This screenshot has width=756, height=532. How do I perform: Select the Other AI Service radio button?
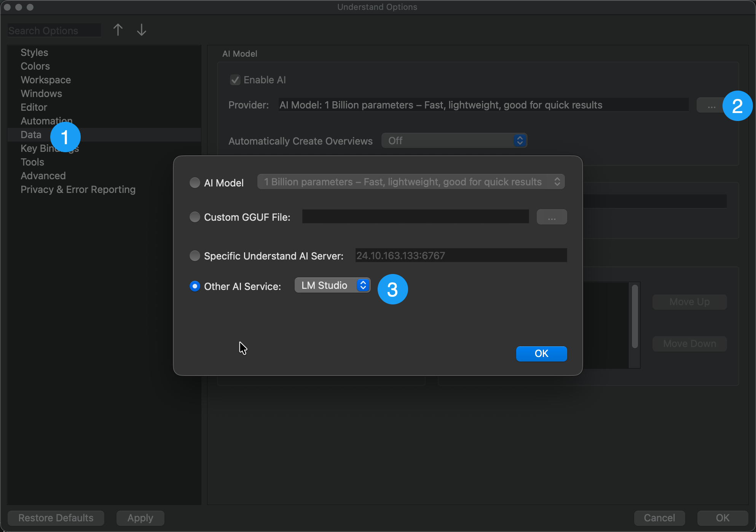point(195,286)
